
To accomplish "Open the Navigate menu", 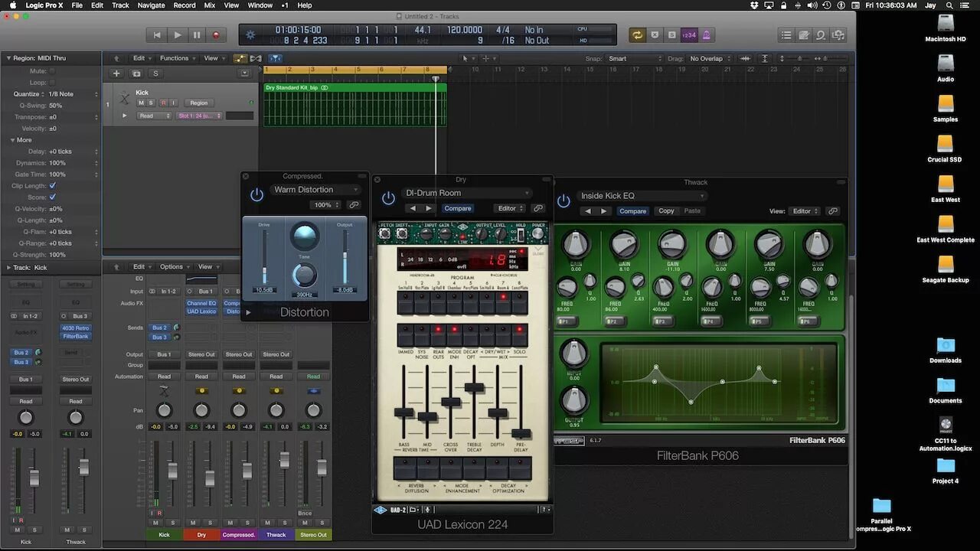I will (x=151, y=5).
